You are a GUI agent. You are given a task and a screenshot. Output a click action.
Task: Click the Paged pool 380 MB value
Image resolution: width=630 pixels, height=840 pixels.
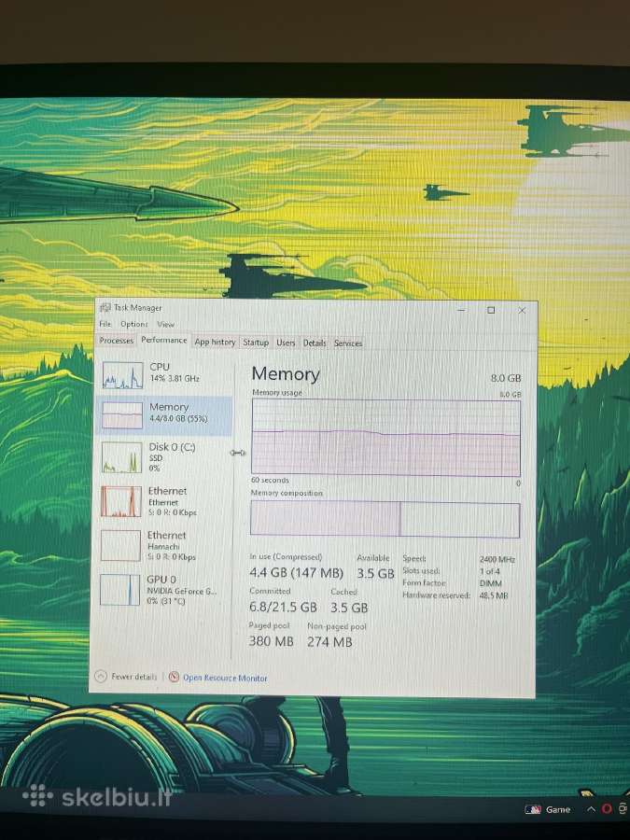pyautogui.click(x=271, y=641)
